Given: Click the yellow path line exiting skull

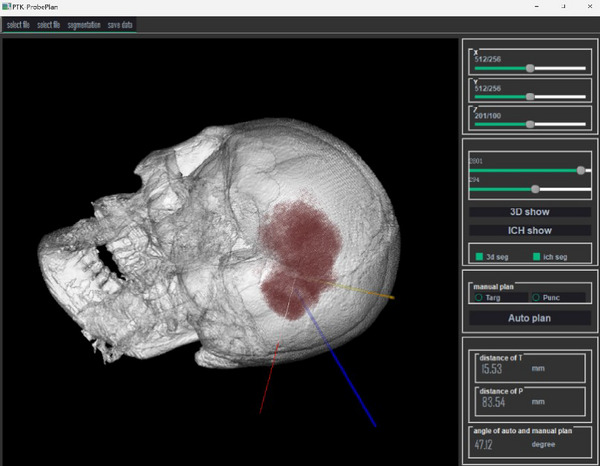Looking at the screenshot, I should [364, 290].
